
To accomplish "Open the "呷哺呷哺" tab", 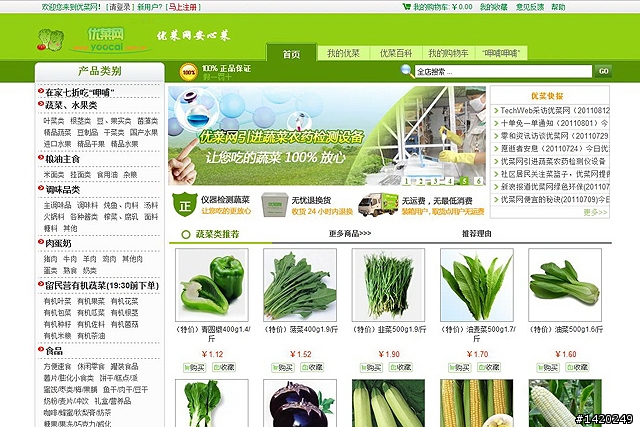I will (501, 53).
